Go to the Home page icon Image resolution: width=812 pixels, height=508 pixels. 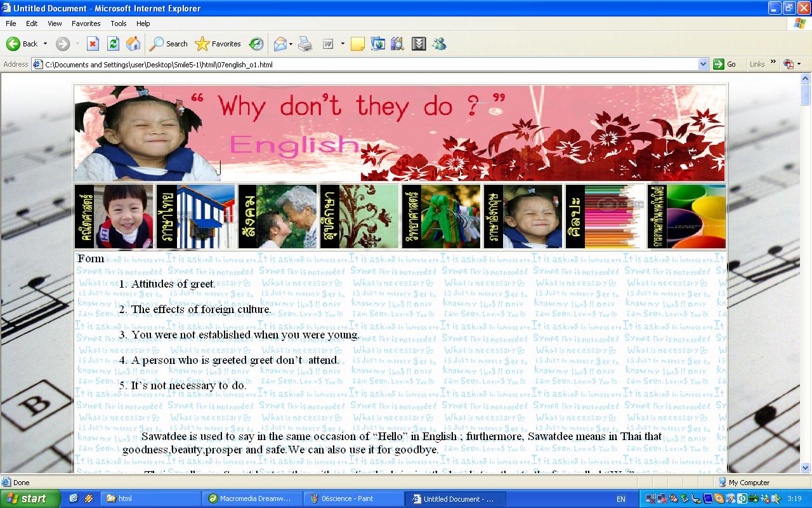pos(133,44)
